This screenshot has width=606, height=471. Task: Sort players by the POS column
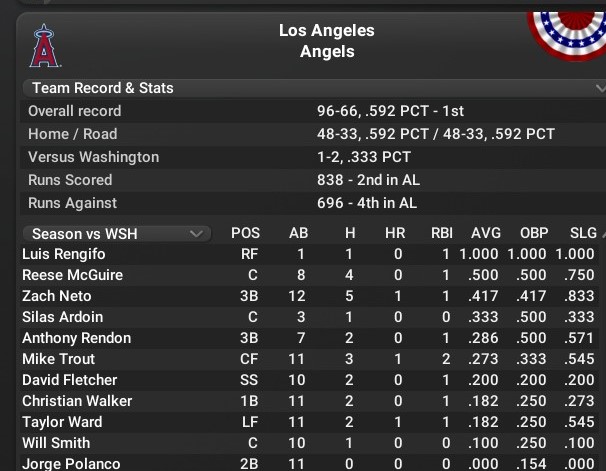245,233
